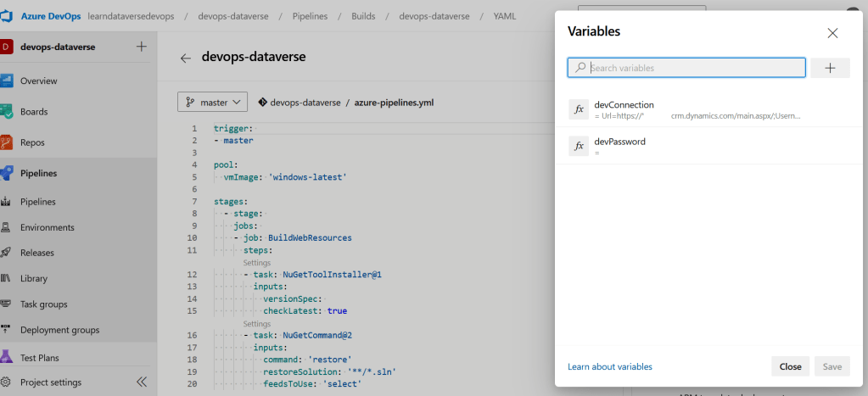
Task: Add a new variable with plus button
Action: [830, 68]
